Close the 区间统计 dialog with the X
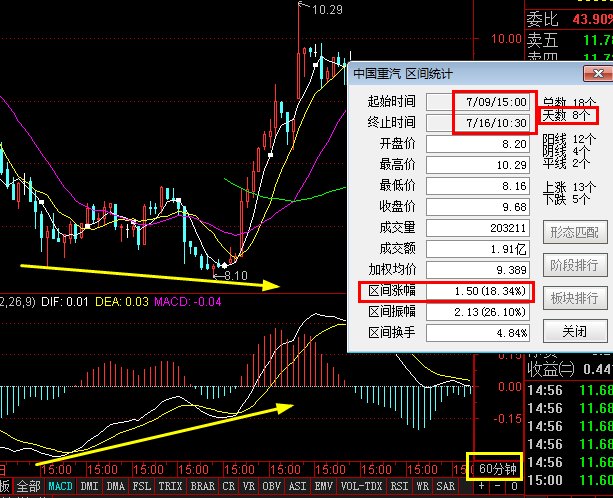Image resolution: width=613 pixels, height=498 pixels. [x=595, y=73]
